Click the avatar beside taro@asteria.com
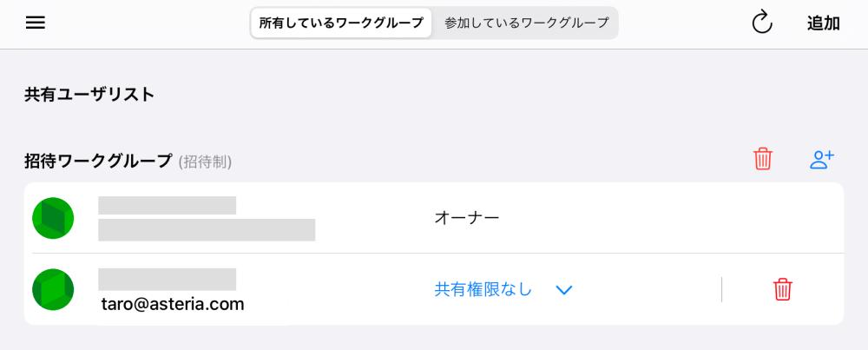The width and height of the screenshot is (868, 350). [x=53, y=289]
